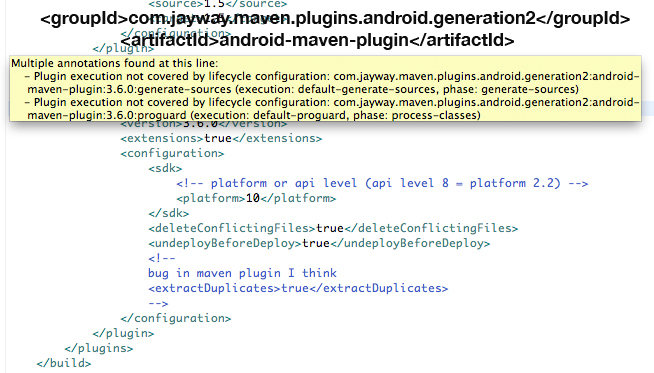Screen dimensions: 654x373
Task: Click the comment closing arrow line
Action: click(158, 303)
